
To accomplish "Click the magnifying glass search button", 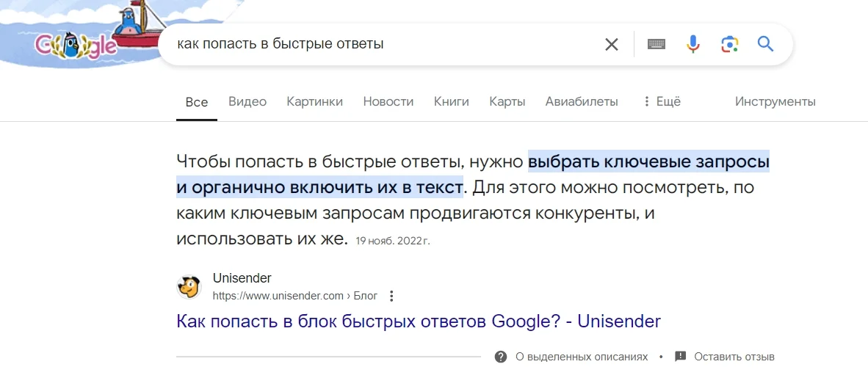I will click(765, 45).
